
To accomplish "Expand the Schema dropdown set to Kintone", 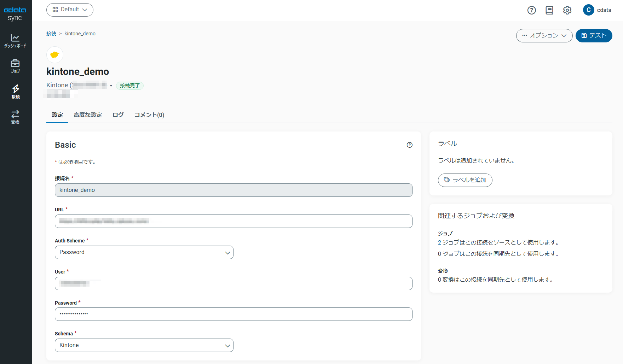I will click(144, 345).
